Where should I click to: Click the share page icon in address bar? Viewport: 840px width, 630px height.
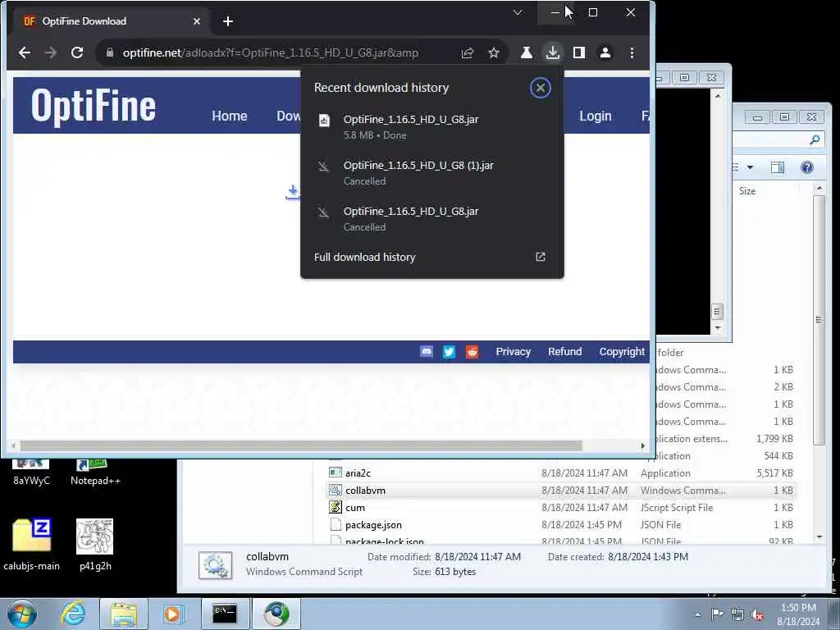point(468,52)
